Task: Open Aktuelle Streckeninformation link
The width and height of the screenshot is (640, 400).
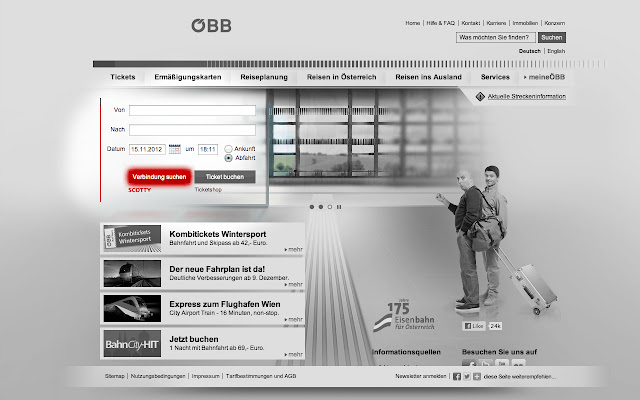Action: click(527, 96)
